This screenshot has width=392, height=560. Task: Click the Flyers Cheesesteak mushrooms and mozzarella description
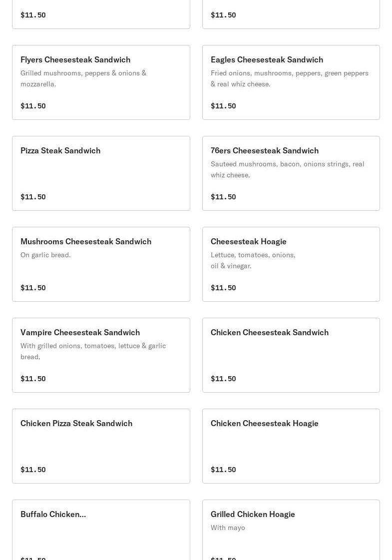(x=83, y=78)
